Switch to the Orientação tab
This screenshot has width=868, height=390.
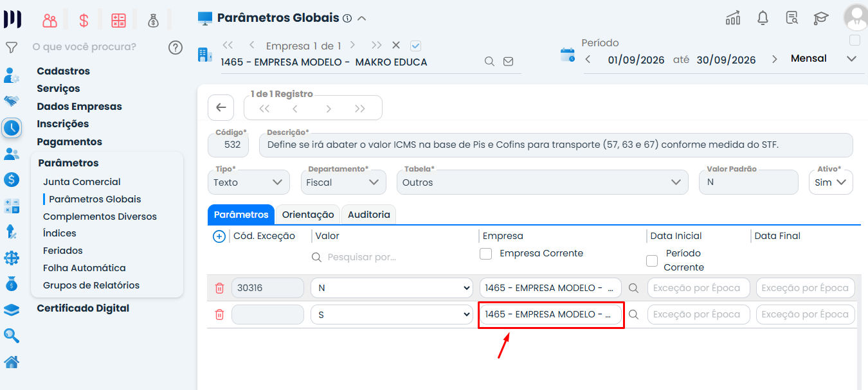308,215
